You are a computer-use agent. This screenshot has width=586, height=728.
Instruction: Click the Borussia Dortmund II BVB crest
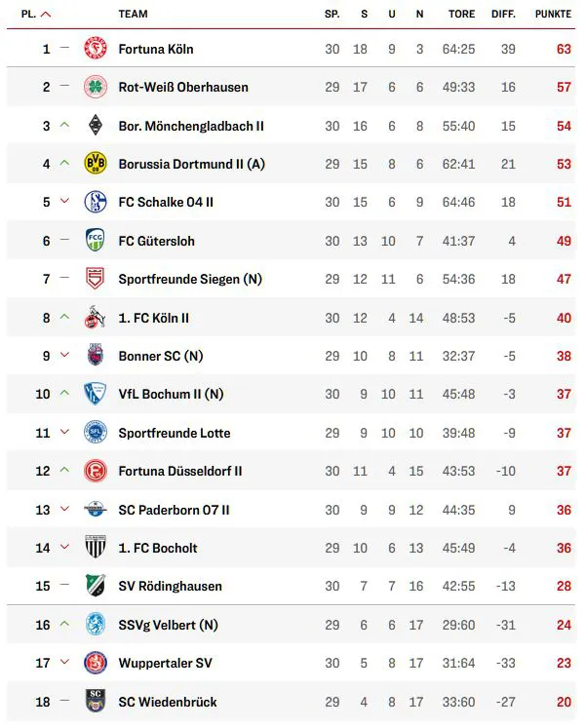point(95,164)
